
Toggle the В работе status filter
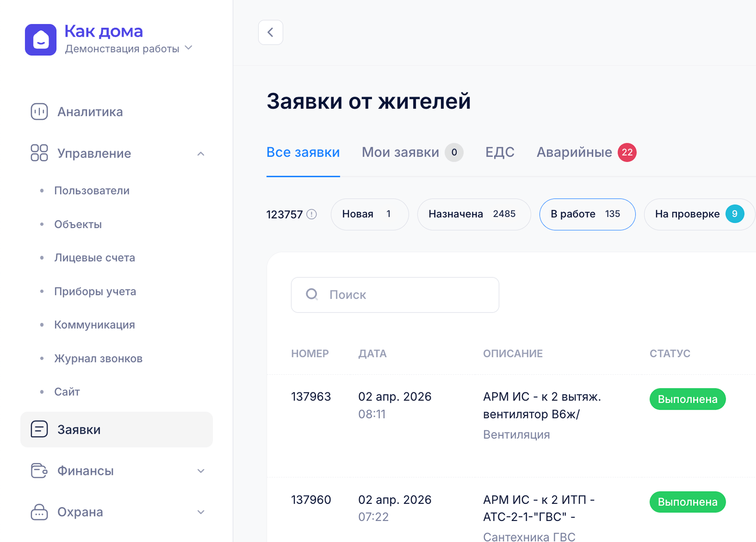pyautogui.click(x=587, y=214)
